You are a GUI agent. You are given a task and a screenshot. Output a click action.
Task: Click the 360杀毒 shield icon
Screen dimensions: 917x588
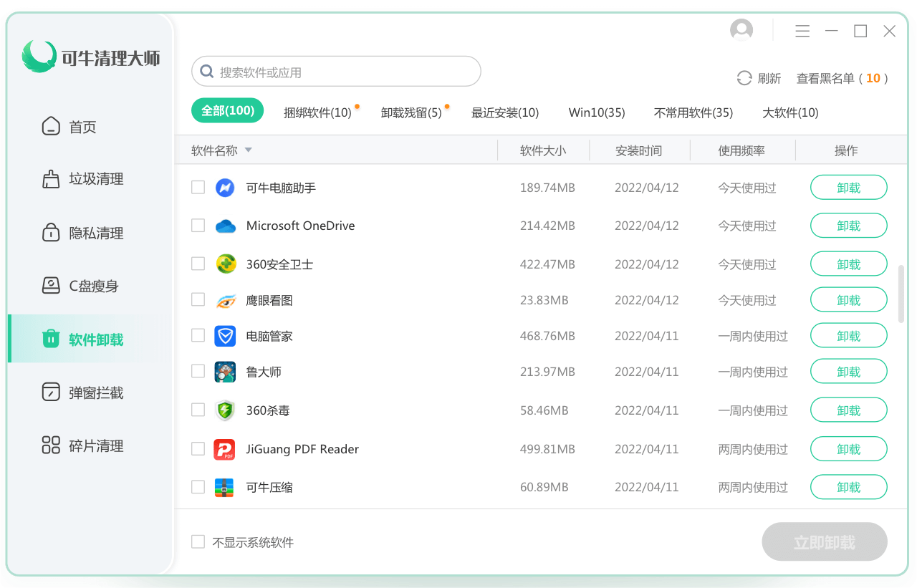226,410
